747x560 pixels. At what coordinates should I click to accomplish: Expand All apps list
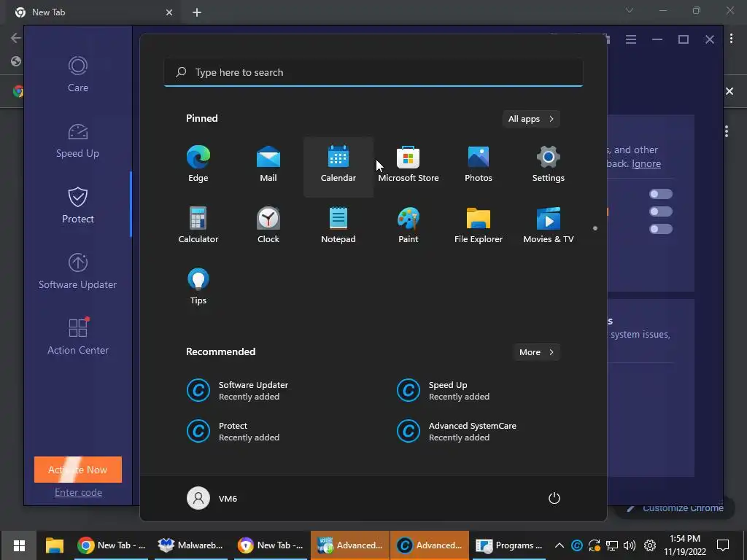tap(531, 119)
